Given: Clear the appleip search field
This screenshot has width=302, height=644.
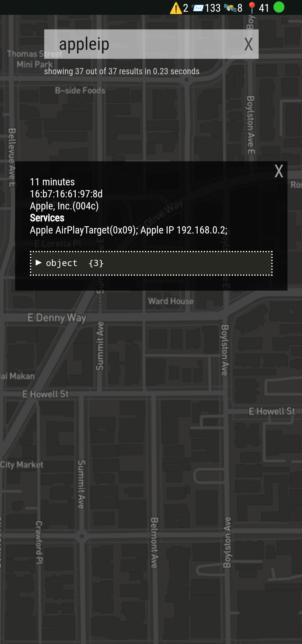Looking at the screenshot, I should coord(248,44).
